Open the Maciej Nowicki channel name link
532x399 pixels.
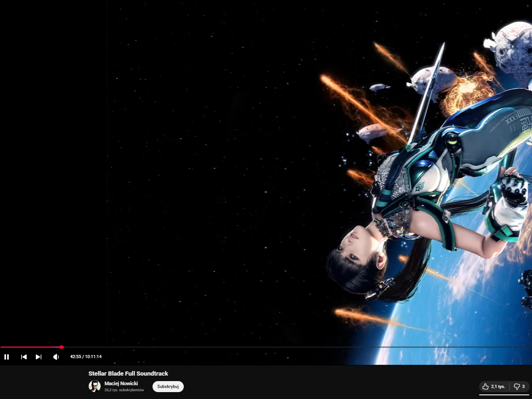coord(121,383)
